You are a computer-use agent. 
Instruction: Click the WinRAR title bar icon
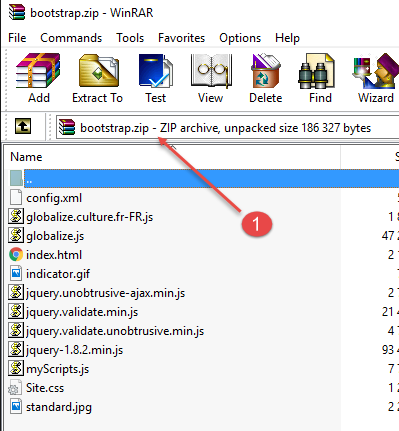click(x=17, y=13)
